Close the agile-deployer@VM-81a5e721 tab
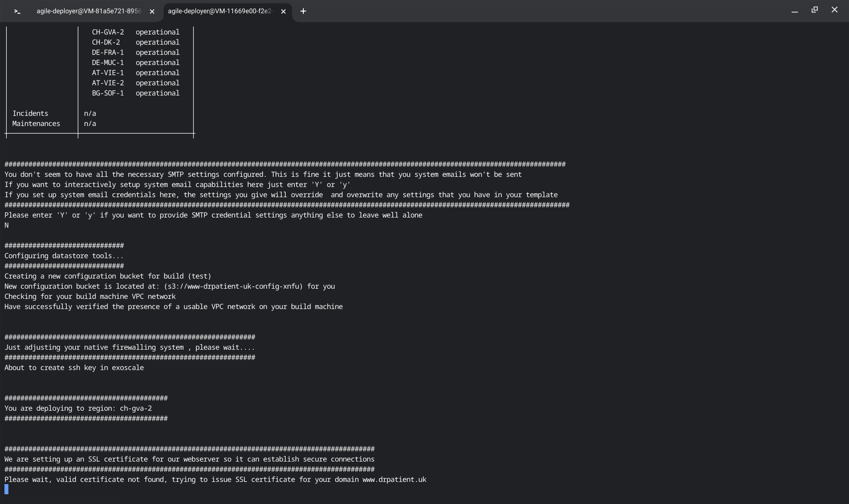Screen dimensions: 849x504 point(152,11)
